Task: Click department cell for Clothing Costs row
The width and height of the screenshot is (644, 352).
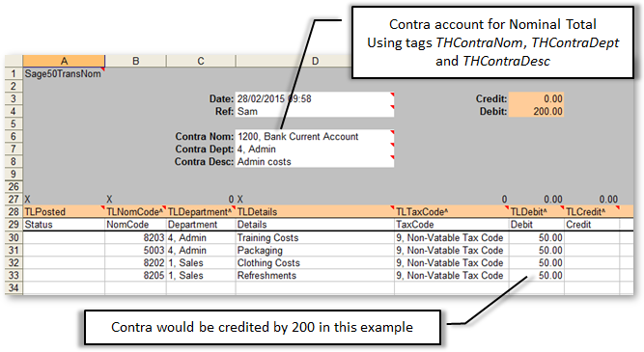Action: point(201,262)
